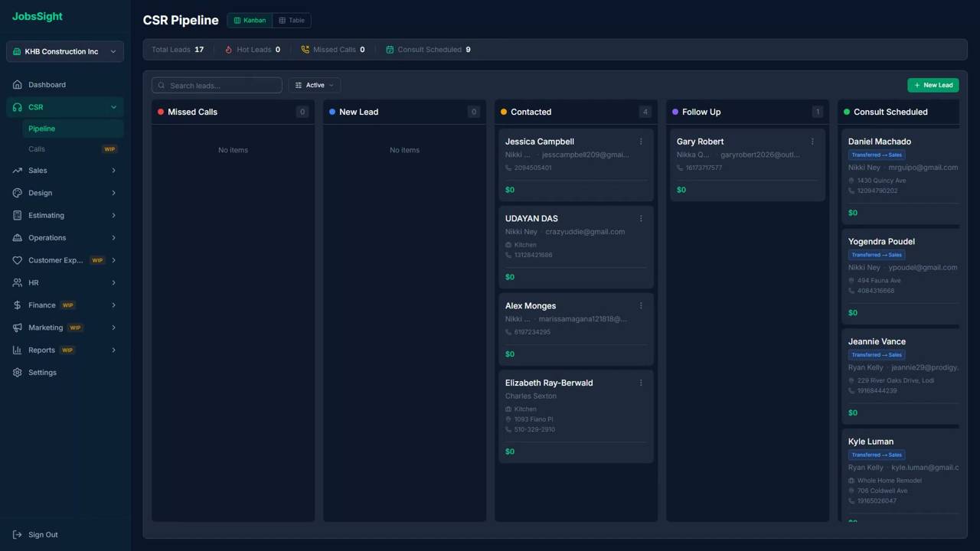Click the Transferred → Sales badge on Jeannie Vance
980x551 pixels.
877,355
